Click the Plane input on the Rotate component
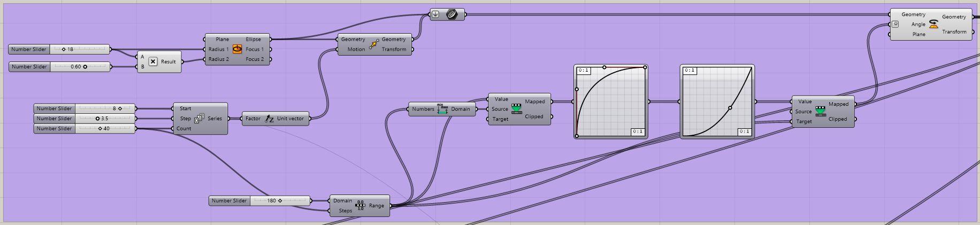This screenshot has width=980, height=225. point(919,34)
